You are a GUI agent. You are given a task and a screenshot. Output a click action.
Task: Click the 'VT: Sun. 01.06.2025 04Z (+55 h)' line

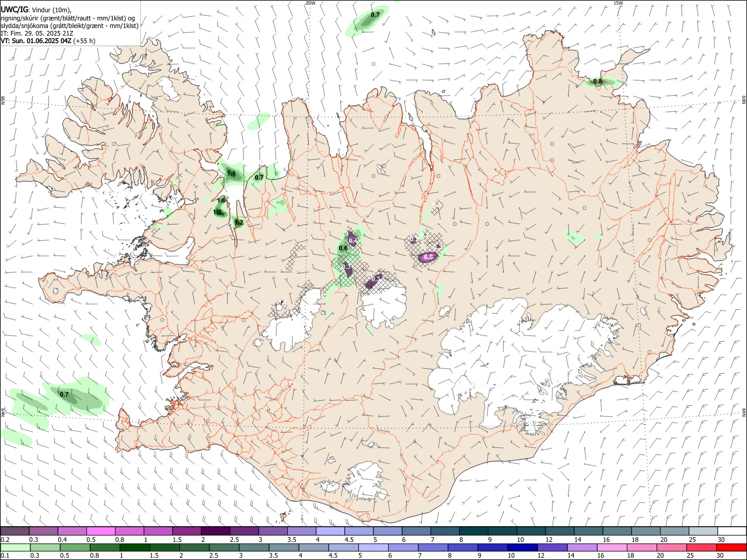(x=48, y=41)
